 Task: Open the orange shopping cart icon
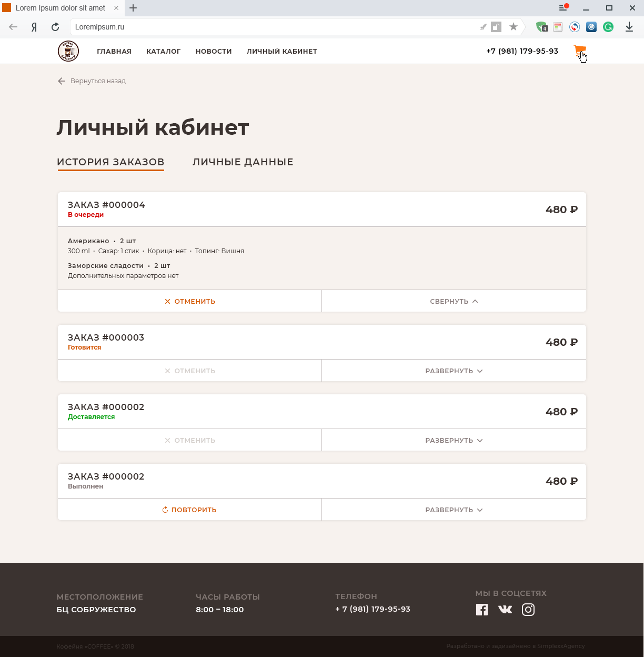pos(579,51)
